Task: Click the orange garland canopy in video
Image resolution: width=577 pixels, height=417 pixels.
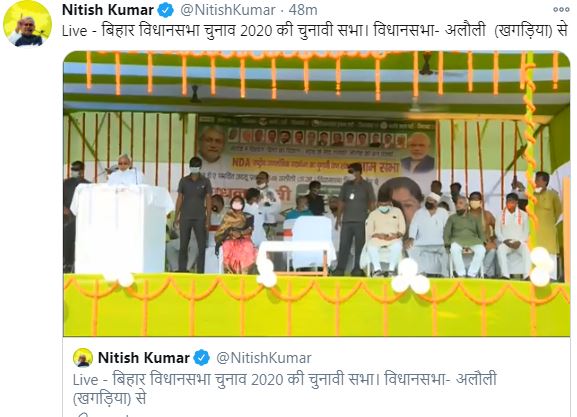Action: pos(317,75)
